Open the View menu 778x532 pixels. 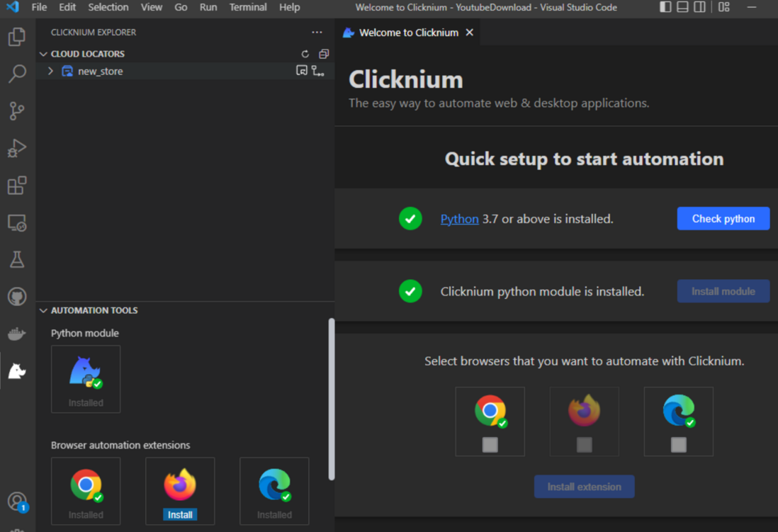coord(152,7)
